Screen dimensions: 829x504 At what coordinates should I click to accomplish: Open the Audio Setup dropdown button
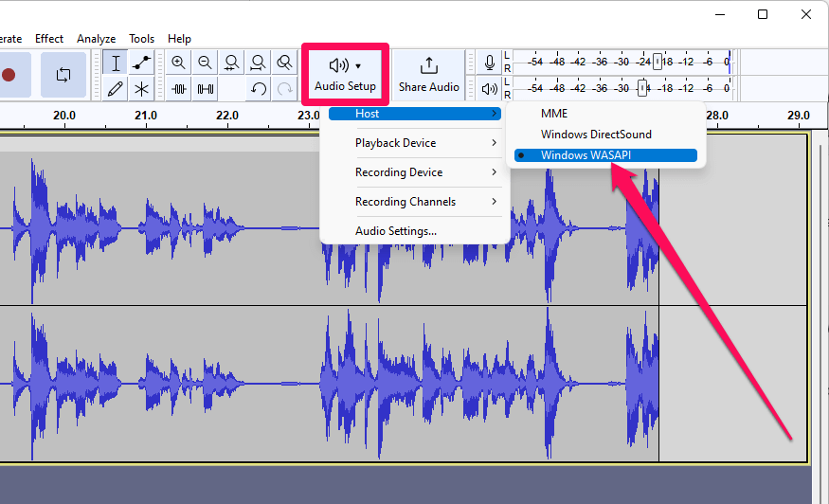point(345,75)
